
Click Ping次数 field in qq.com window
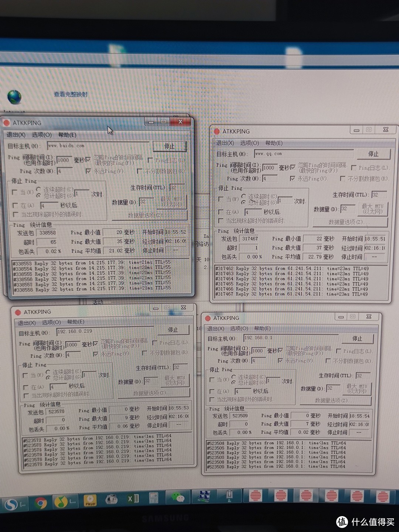(270, 178)
